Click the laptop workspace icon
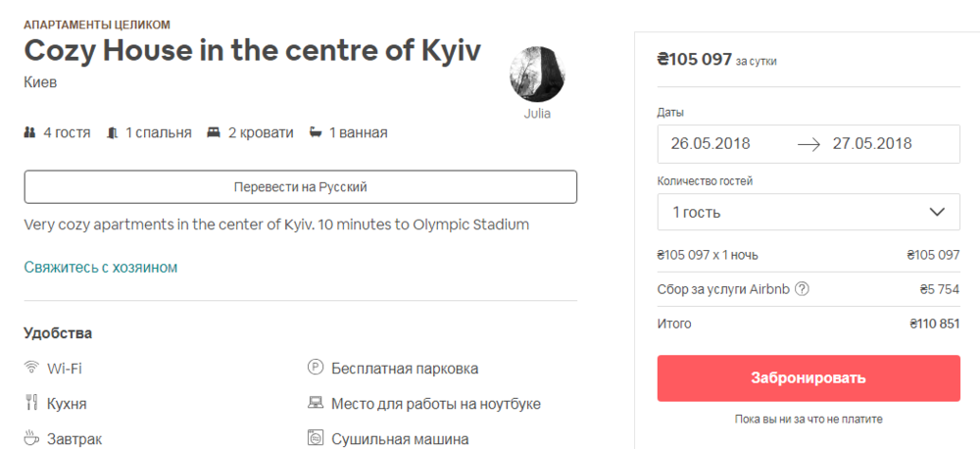The height and width of the screenshot is (449, 980). 316,403
